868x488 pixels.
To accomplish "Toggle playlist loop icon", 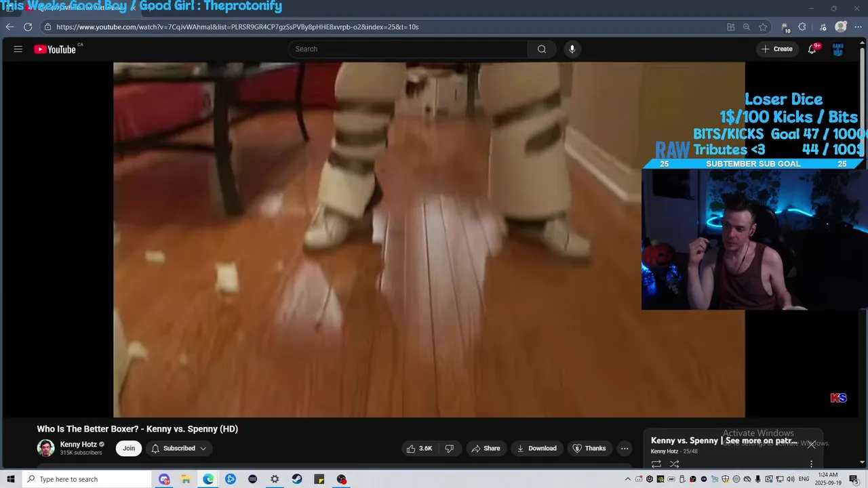I will (x=656, y=464).
